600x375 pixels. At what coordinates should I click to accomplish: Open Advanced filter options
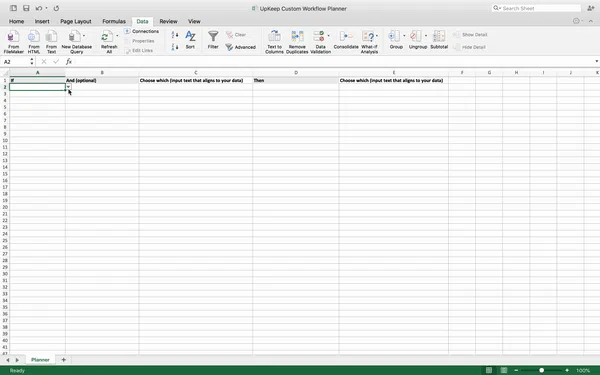click(x=240, y=47)
